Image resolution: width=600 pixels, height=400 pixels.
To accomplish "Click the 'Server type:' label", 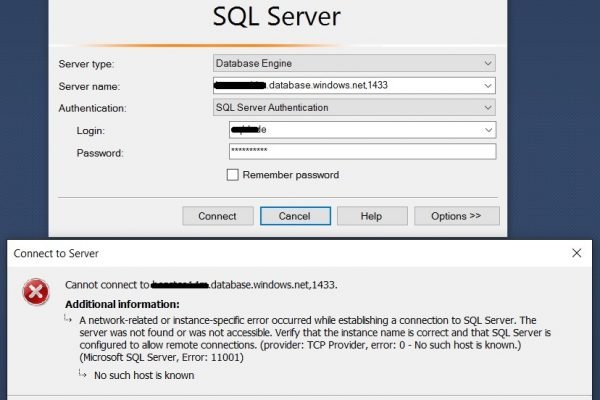I will point(86,64).
